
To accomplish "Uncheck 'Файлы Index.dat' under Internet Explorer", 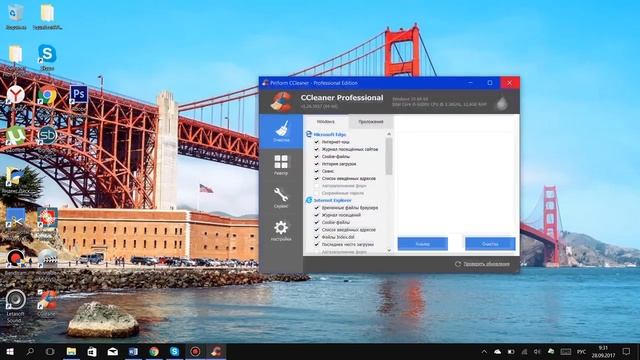I will click(316, 237).
